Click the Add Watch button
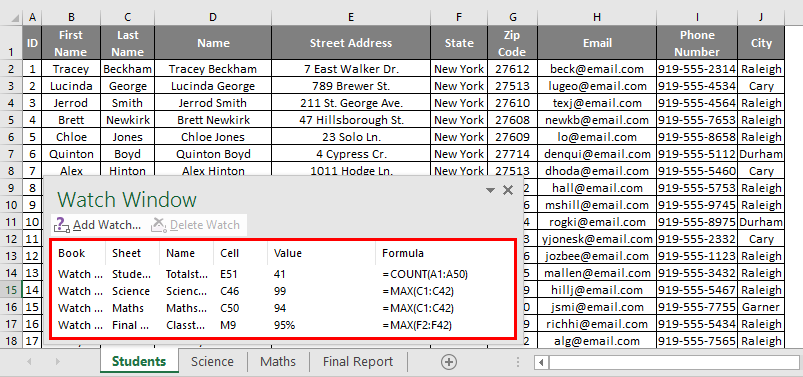The image size is (803, 377). 97,225
